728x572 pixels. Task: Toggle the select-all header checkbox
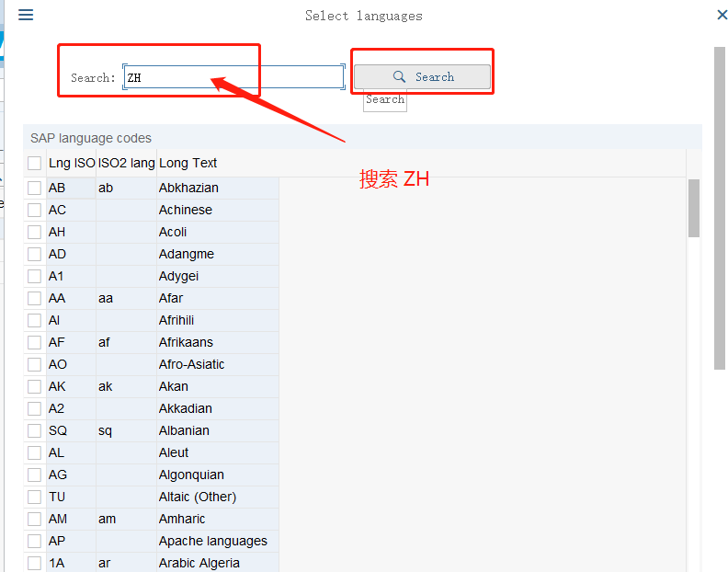tap(35, 163)
